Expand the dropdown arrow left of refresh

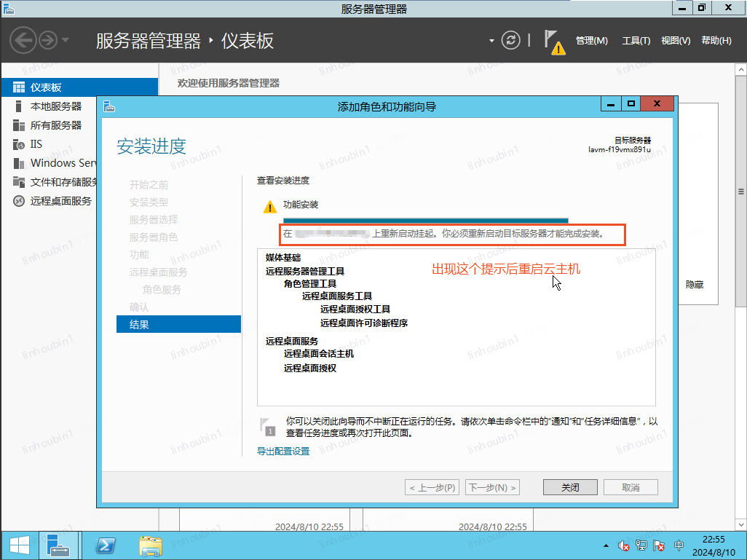491,41
